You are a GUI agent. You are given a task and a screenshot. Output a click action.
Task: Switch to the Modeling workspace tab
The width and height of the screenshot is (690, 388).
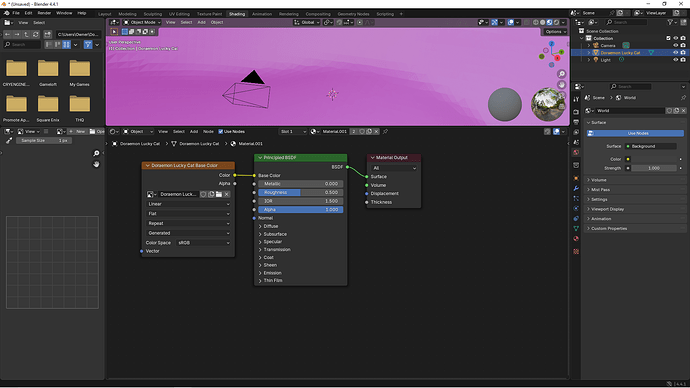click(127, 14)
